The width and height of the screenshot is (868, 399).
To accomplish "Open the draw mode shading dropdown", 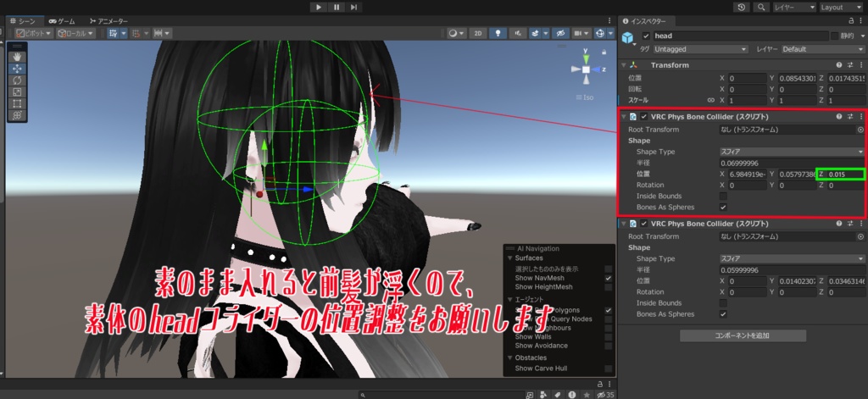I will tap(455, 33).
